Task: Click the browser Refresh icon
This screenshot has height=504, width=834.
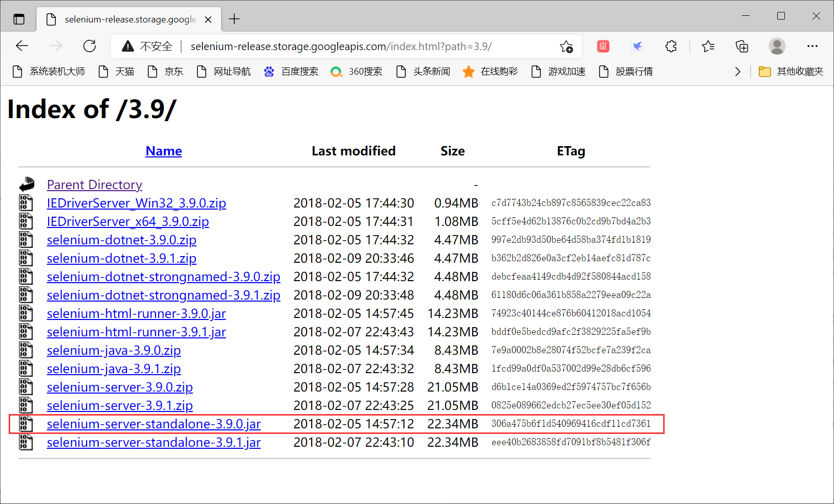Action: [x=90, y=46]
